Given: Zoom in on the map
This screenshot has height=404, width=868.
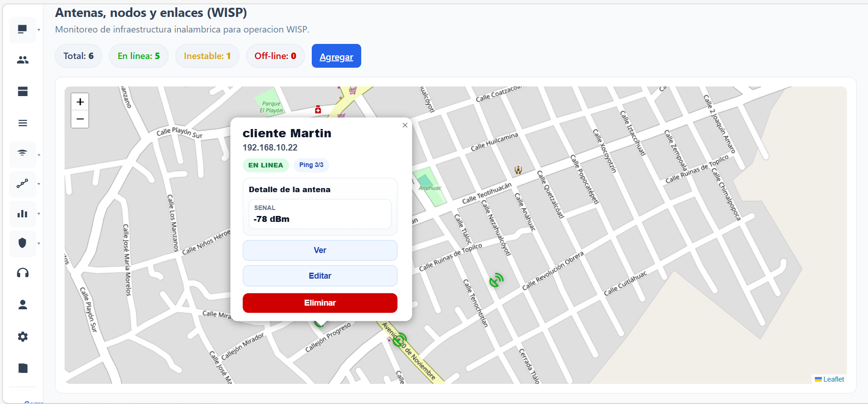Looking at the screenshot, I should pyautogui.click(x=80, y=102).
